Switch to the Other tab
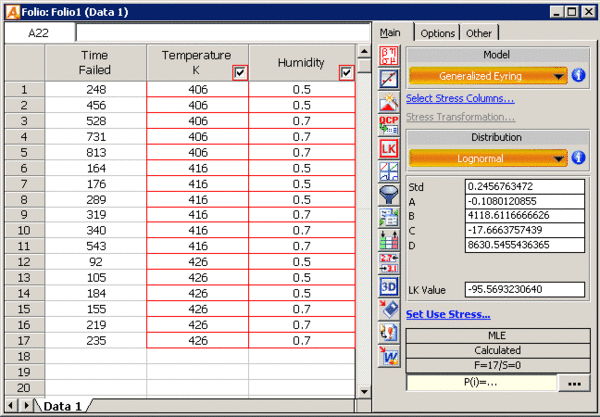Image resolution: width=600 pixels, height=417 pixels. pyautogui.click(x=479, y=34)
